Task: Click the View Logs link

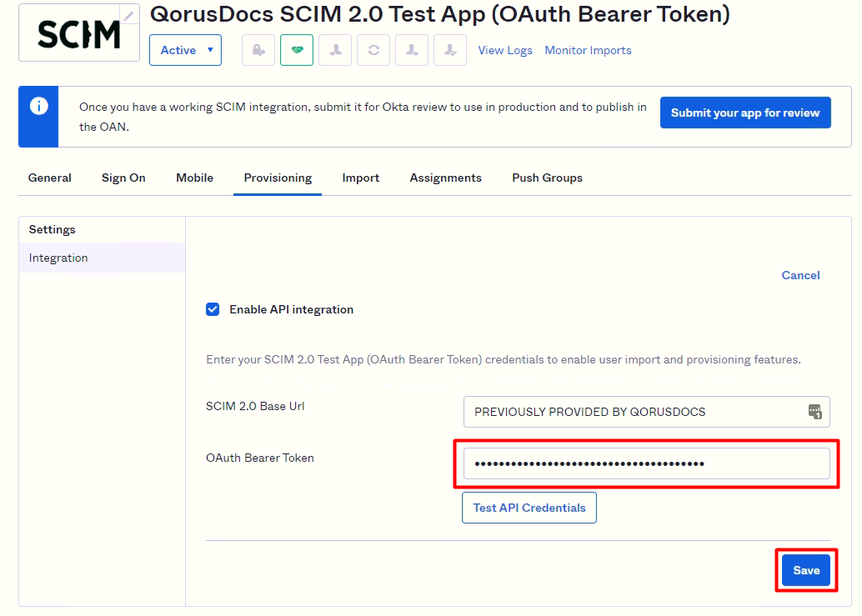Action: [505, 51]
